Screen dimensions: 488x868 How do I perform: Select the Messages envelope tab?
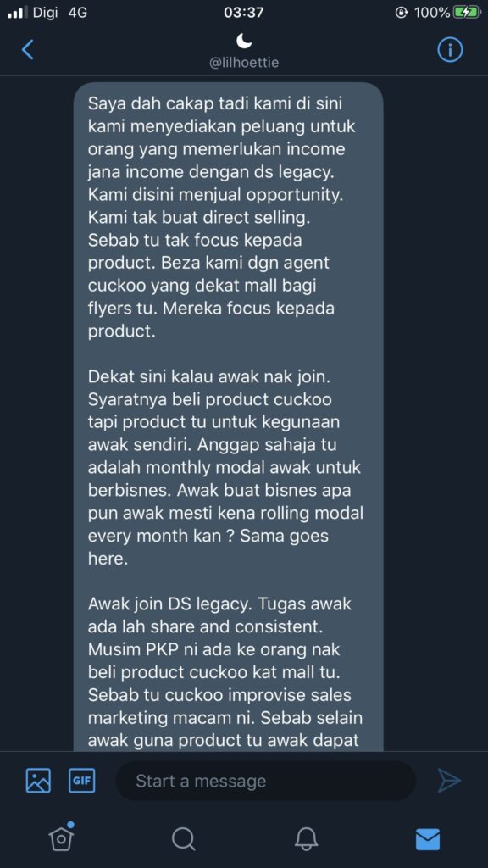pyautogui.click(x=428, y=839)
